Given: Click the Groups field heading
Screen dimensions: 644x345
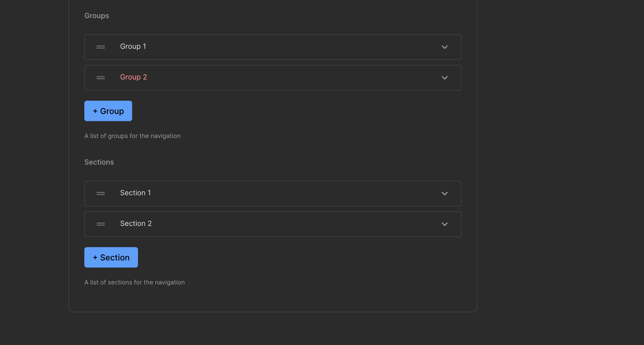Looking at the screenshot, I should tap(97, 16).
